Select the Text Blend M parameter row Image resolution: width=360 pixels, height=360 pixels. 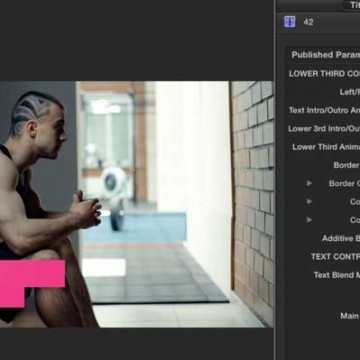pos(337,275)
